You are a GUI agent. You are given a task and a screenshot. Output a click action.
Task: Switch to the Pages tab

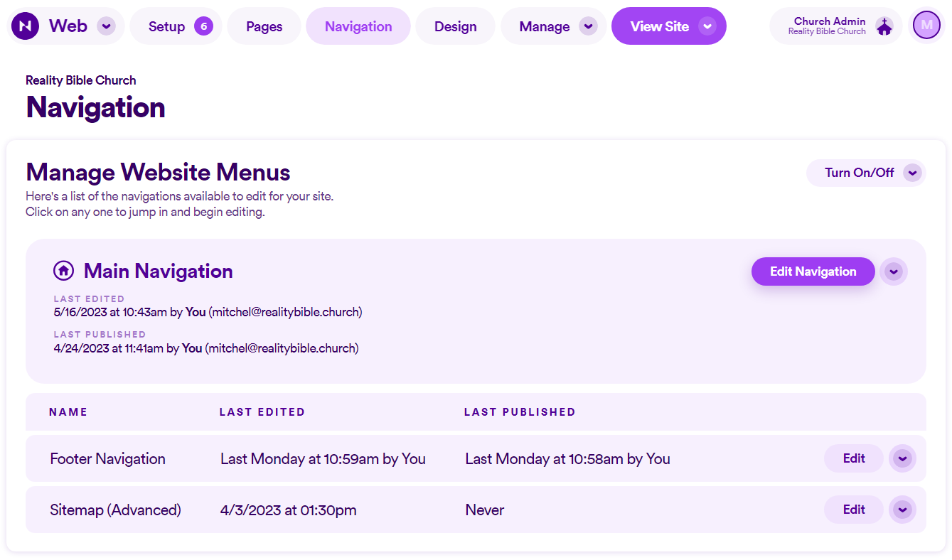pyautogui.click(x=264, y=26)
